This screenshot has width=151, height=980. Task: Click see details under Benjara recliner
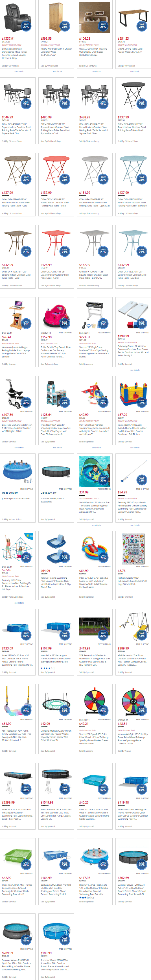[19, 72]
